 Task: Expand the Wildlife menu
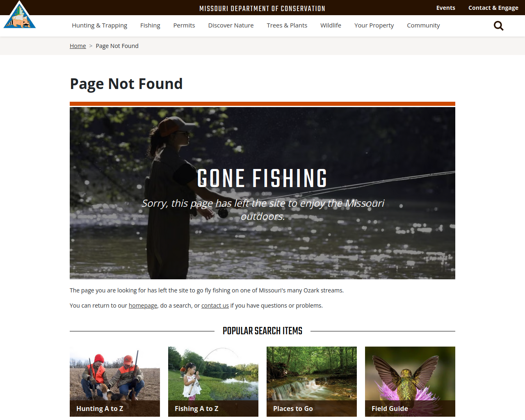tap(331, 25)
